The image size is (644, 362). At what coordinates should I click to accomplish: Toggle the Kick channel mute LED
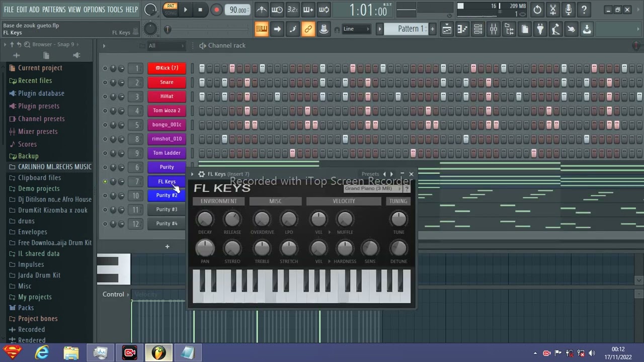pyautogui.click(x=105, y=68)
